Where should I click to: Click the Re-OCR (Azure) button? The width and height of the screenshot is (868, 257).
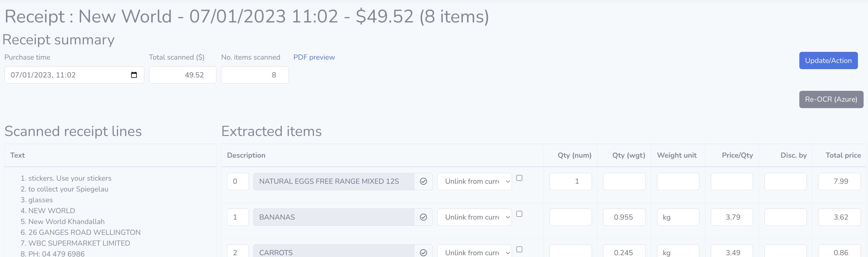pos(831,99)
